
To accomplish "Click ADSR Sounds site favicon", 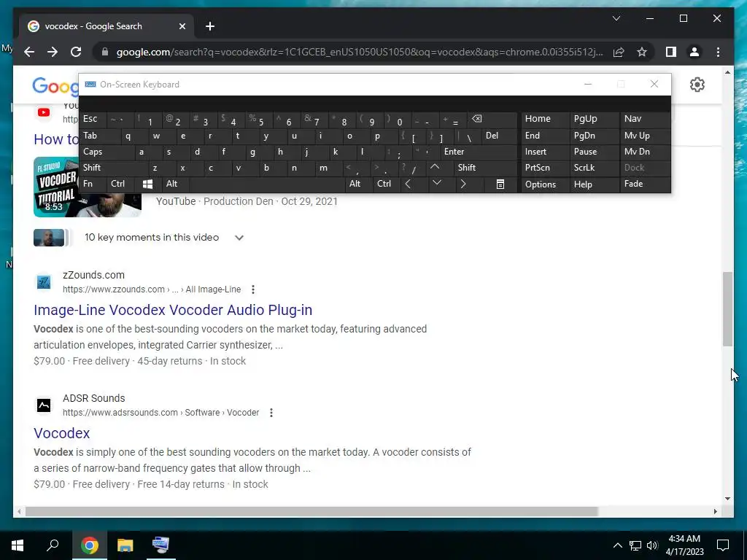I will click(44, 405).
